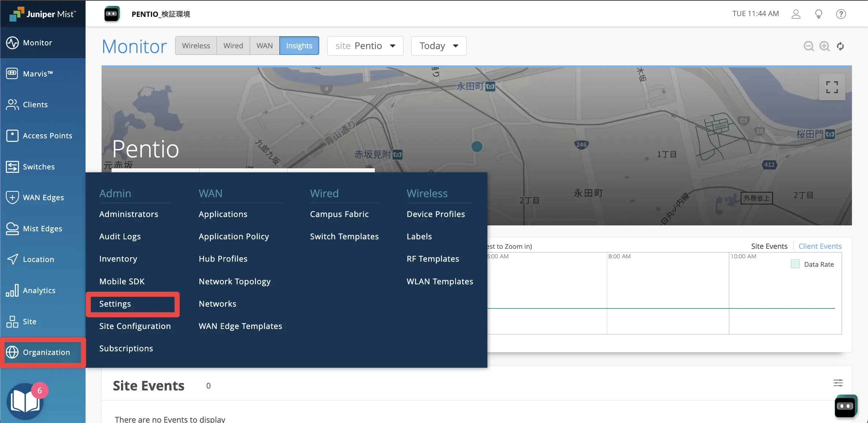Image resolution: width=868 pixels, height=423 pixels.
Task: Open Access Points in the sidebar
Action: coord(43,136)
